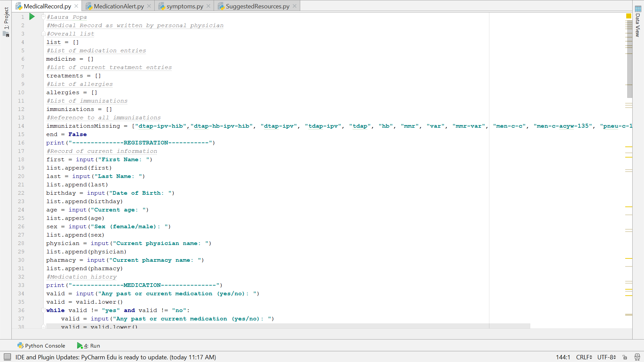Image resolution: width=644 pixels, height=362 pixels.
Task: Open the CRLF line separator dropdown
Action: click(584, 357)
